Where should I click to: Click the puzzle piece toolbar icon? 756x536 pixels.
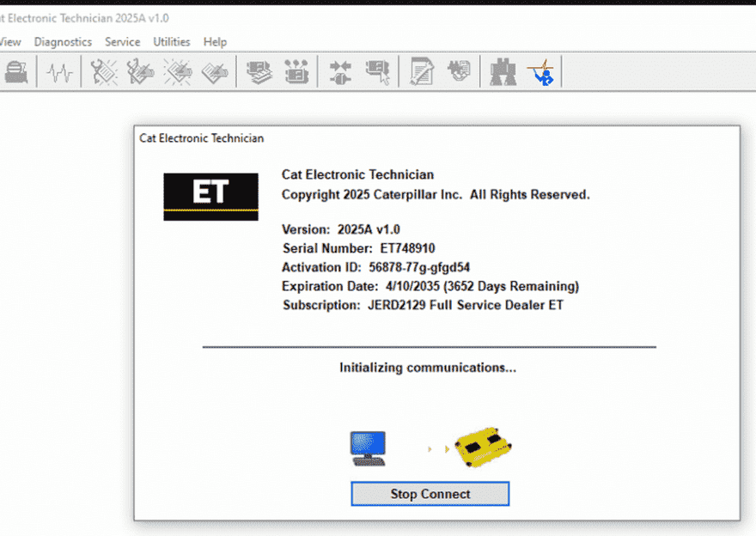459,72
